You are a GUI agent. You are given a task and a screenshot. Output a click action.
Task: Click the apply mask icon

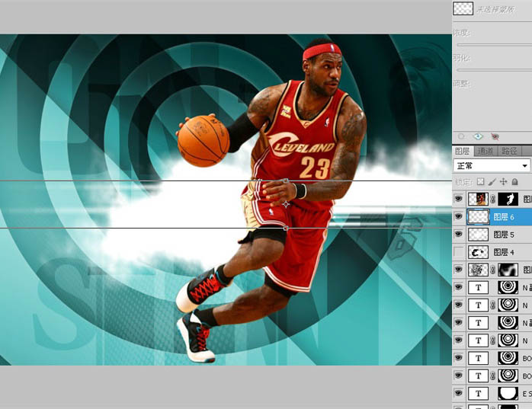click(478, 136)
